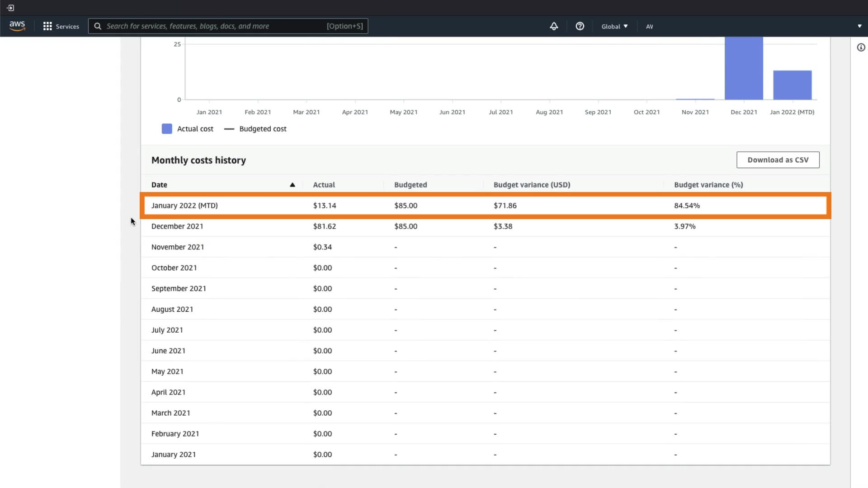Click the notifications bell icon

tap(554, 26)
